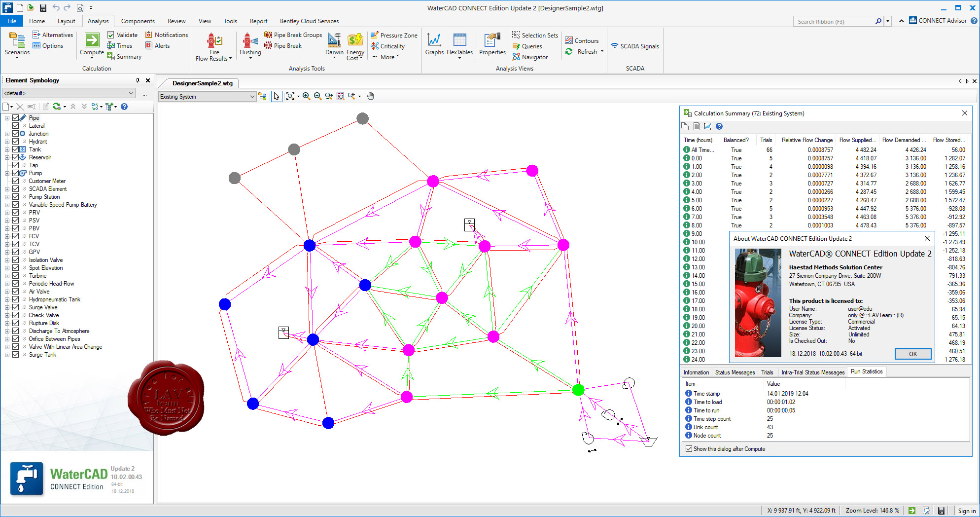Click OK in About dialog
The height and width of the screenshot is (517, 980).
[x=913, y=354]
